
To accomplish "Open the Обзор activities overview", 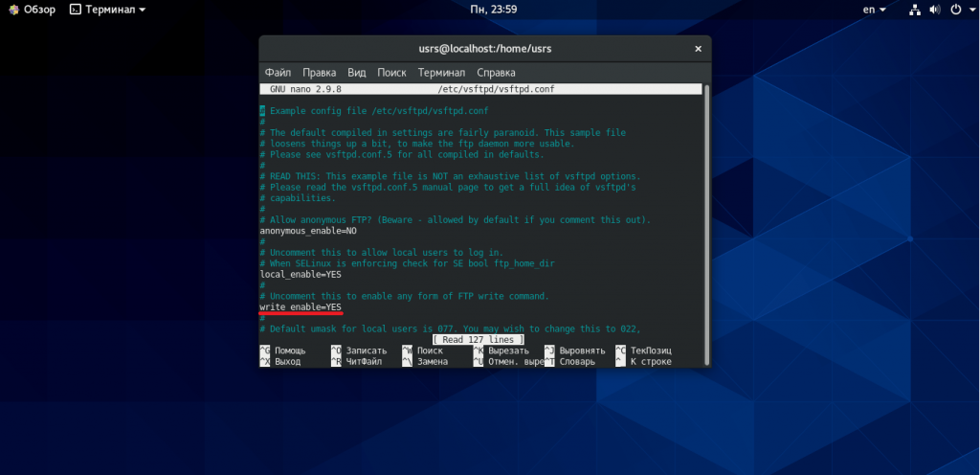I will (x=32, y=10).
